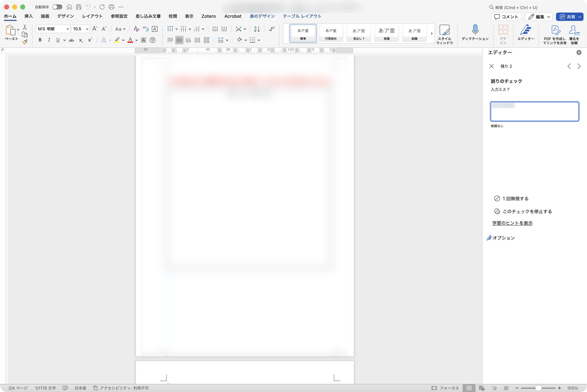The image size is (587, 392).
Task: Select the Cut (scissors) icon
Action: (x=25, y=27)
